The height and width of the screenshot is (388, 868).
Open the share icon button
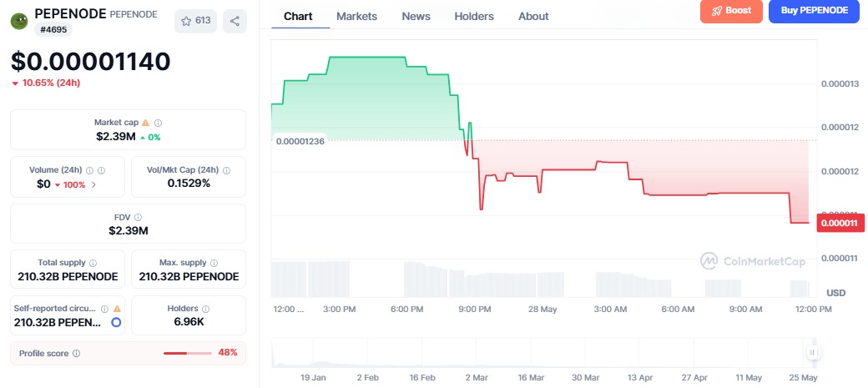pyautogui.click(x=235, y=21)
